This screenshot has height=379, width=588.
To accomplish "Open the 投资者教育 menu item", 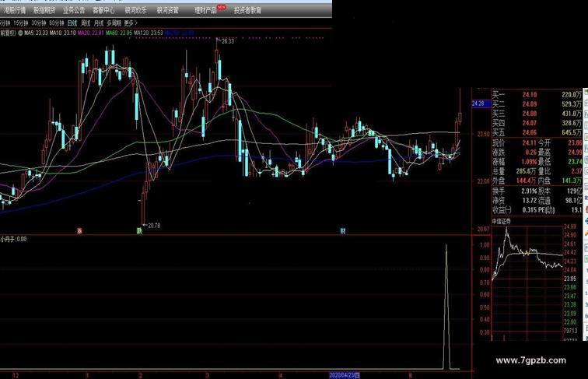I will [x=247, y=11].
